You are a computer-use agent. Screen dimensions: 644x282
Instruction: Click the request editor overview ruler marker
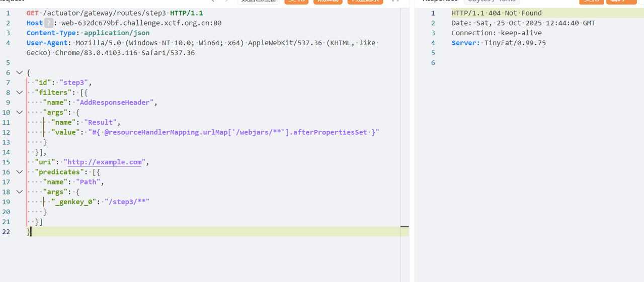click(x=405, y=227)
